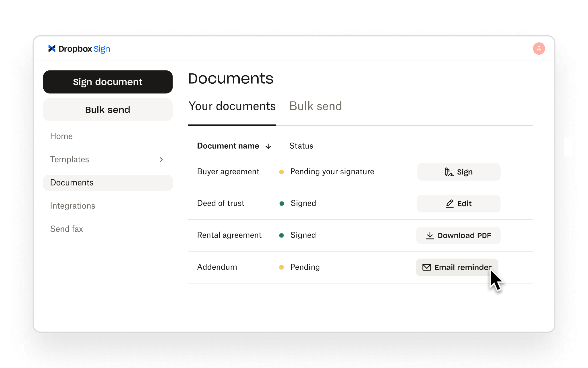Open the Buyer agreement document
588x368 pixels.
(228, 172)
